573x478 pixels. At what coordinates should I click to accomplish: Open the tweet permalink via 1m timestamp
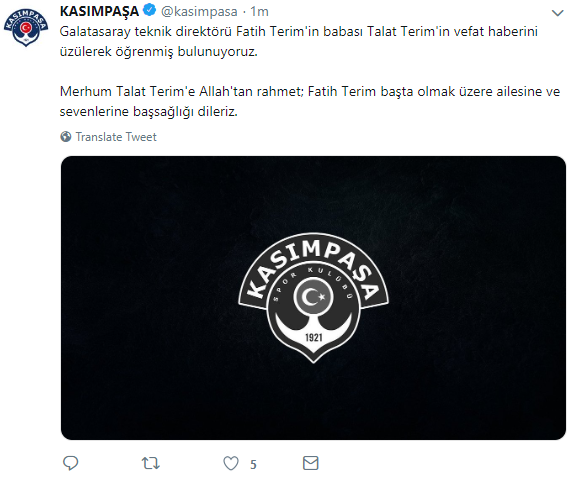pyautogui.click(x=259, y=12)
